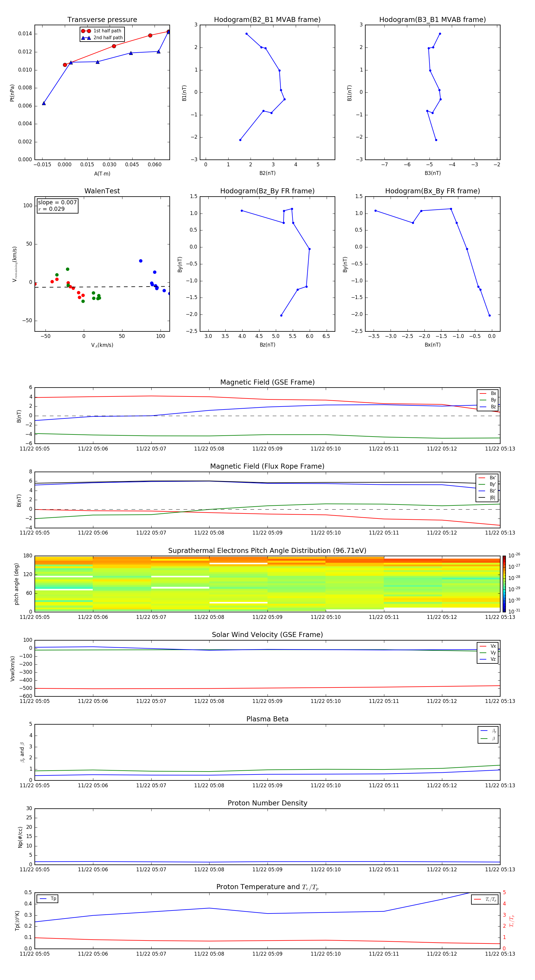Click the "WalenTest" plot title
535x980 pixels.
pyautogui.click(x=102, y=191)
